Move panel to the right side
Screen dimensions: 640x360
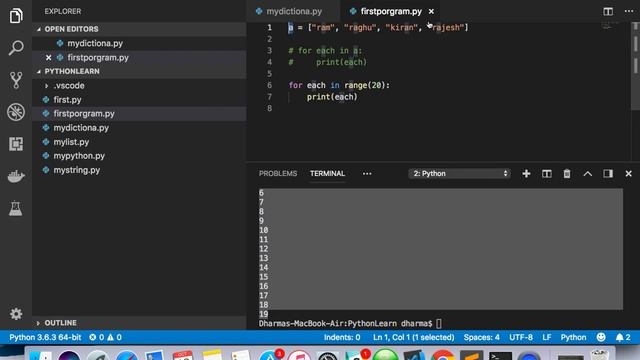[x=608, y=173]
